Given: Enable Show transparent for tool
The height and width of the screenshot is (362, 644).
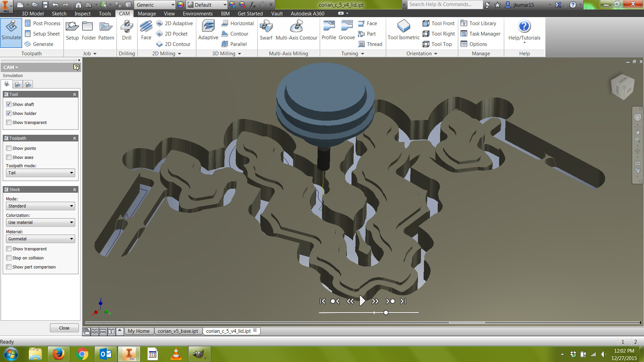Looking at the screenshot, I should click(9, 122).
